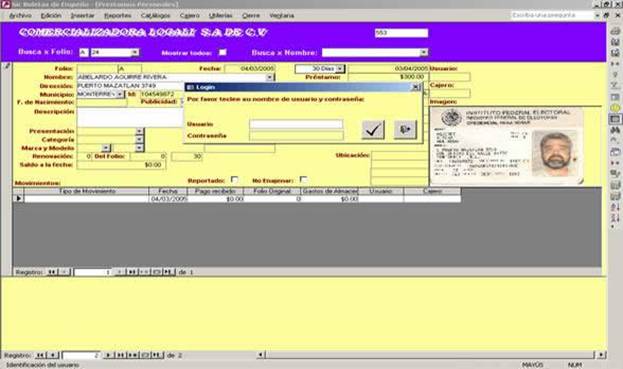Viewport: 623px width, 369px height.
Task: Open the Utilerías menu
Action: point(221,15)
